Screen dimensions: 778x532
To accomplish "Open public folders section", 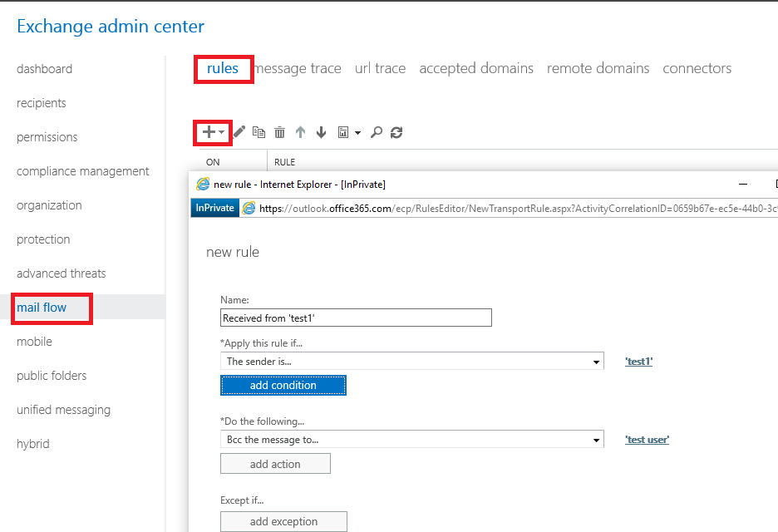I will tap(52, 376).
